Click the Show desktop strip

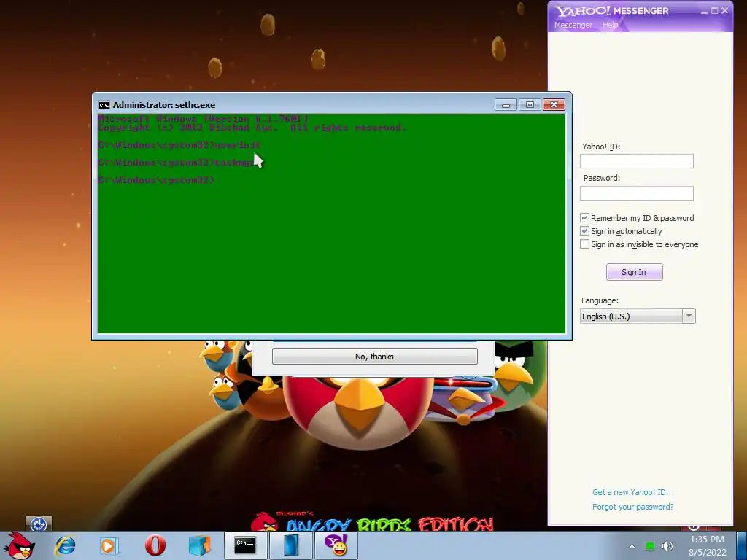[742, 545]
